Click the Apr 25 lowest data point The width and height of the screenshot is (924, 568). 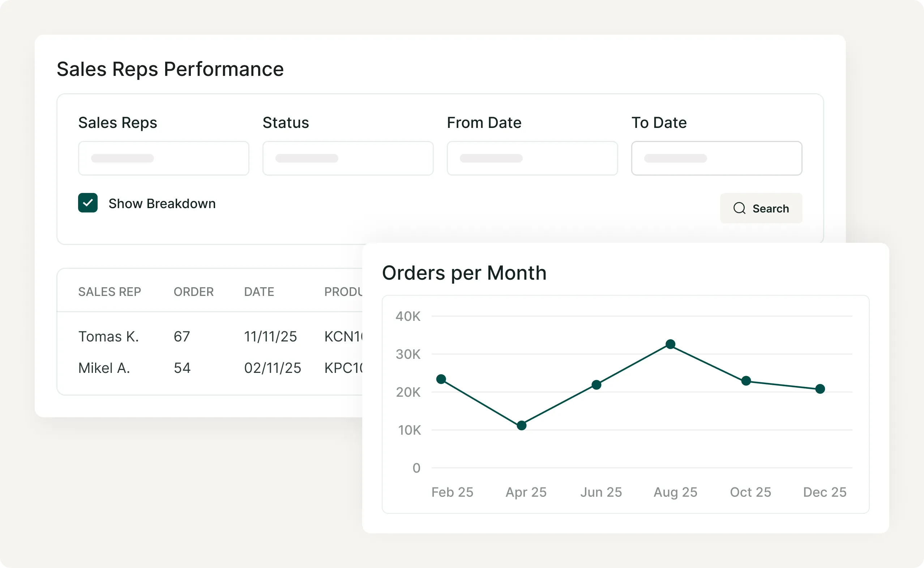tap(522, 426)
